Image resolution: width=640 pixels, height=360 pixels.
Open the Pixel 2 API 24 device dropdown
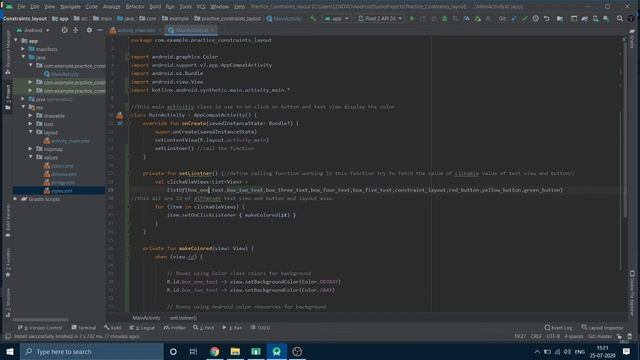point(380,19)
